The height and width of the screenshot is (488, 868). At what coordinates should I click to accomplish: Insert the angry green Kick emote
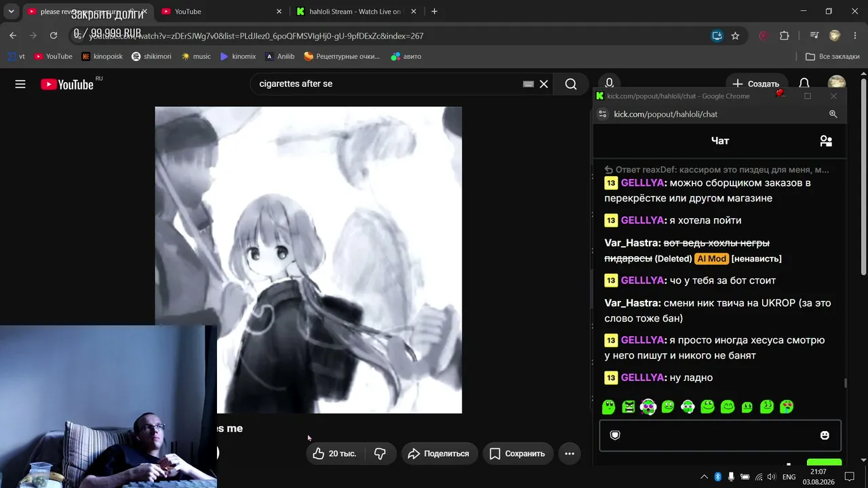629,407
